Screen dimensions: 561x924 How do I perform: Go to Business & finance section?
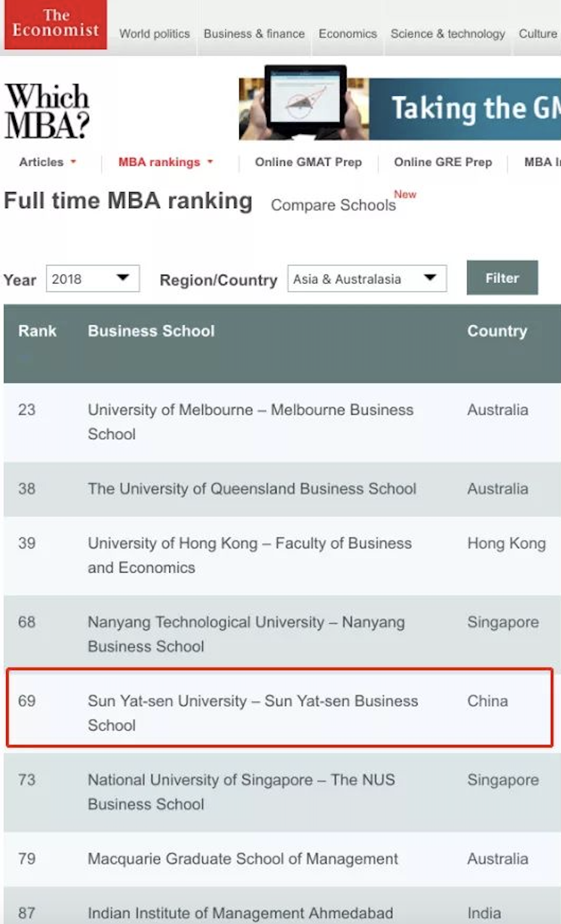254,34
